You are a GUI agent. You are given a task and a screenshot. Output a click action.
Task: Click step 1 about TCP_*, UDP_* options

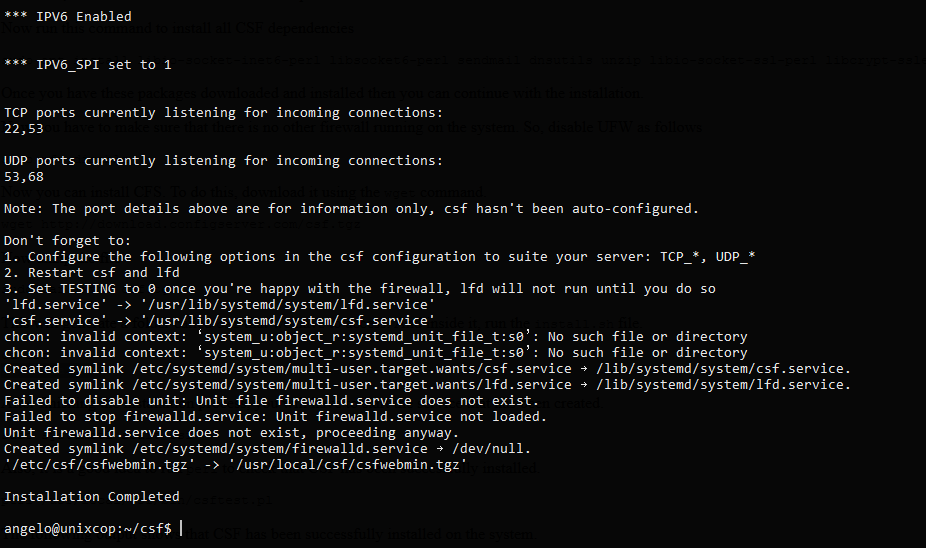pos(379,257)
